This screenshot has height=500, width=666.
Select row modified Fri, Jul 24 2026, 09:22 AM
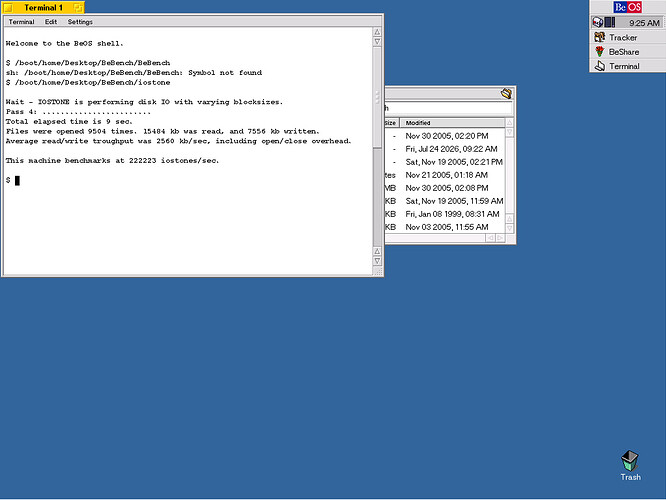(444, 149)
